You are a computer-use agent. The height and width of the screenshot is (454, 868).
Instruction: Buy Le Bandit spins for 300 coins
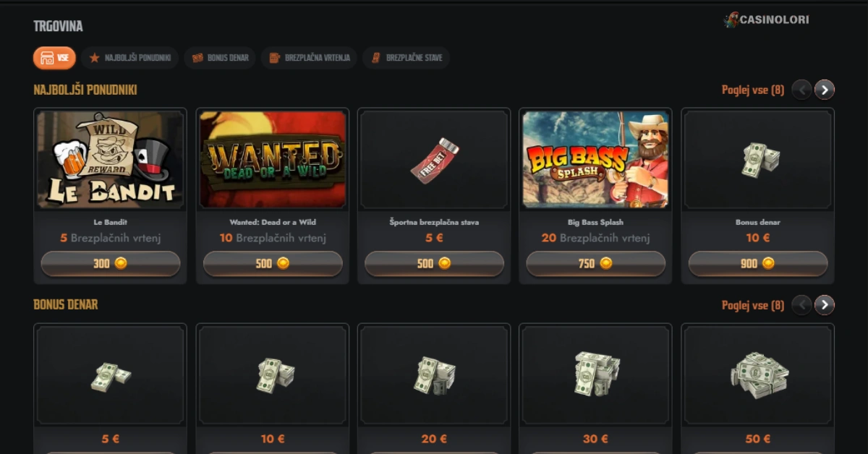click(111, 263)
